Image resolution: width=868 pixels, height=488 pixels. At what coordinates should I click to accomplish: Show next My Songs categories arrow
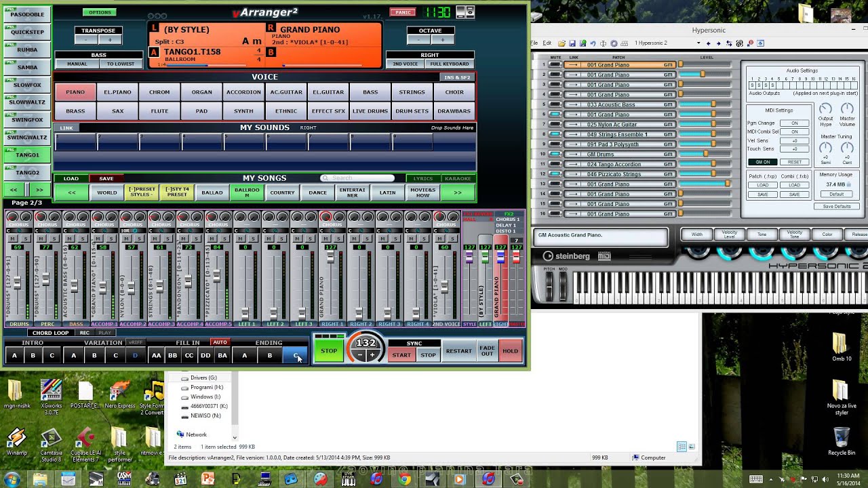tap(457, 192)
